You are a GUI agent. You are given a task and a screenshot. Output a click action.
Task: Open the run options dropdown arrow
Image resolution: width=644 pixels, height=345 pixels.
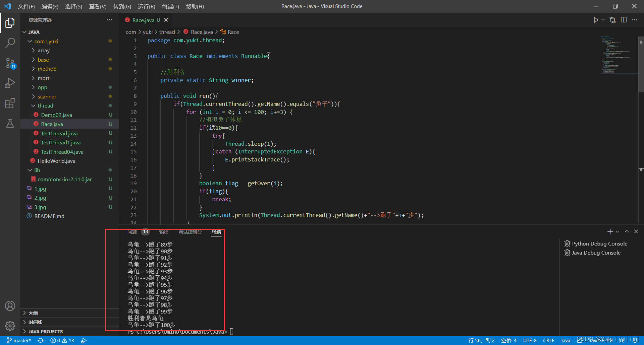pos(603,20)
